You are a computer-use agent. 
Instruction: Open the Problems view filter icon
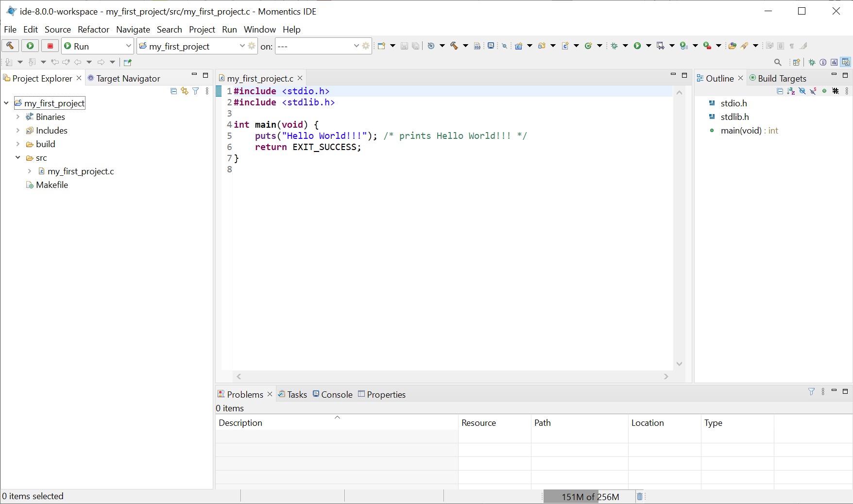(x=811, y=391)
